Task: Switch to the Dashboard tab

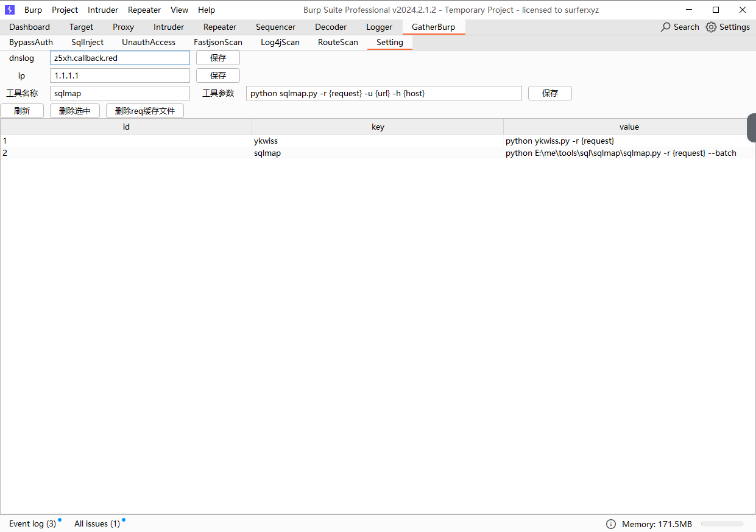Action: pyautogui.click(x=29, y=27)
